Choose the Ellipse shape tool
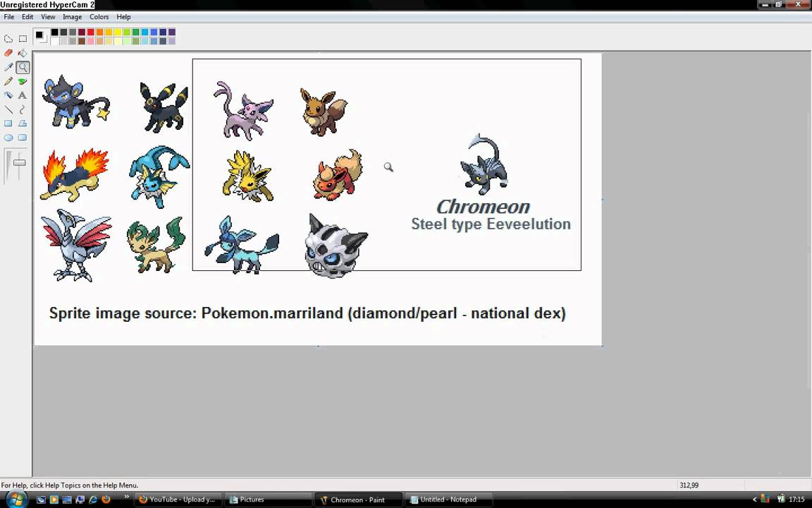This screenshot has width=812, height=508. coord(8,138)
